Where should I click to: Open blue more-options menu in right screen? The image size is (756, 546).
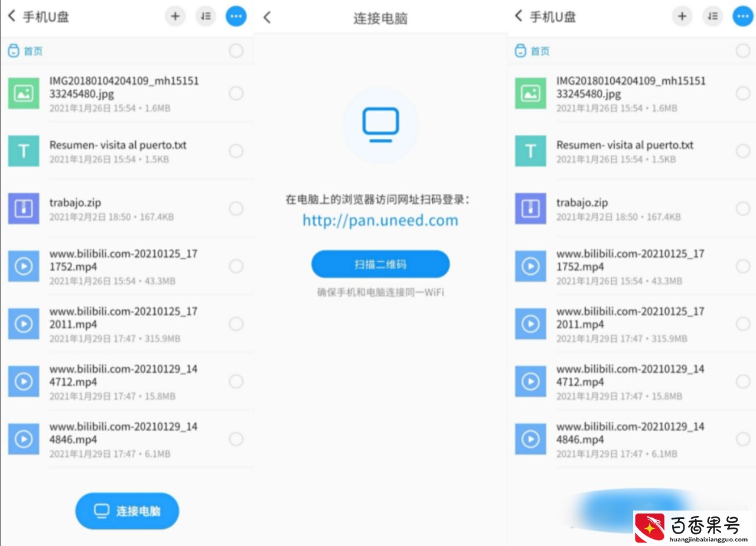pos(744,17)
